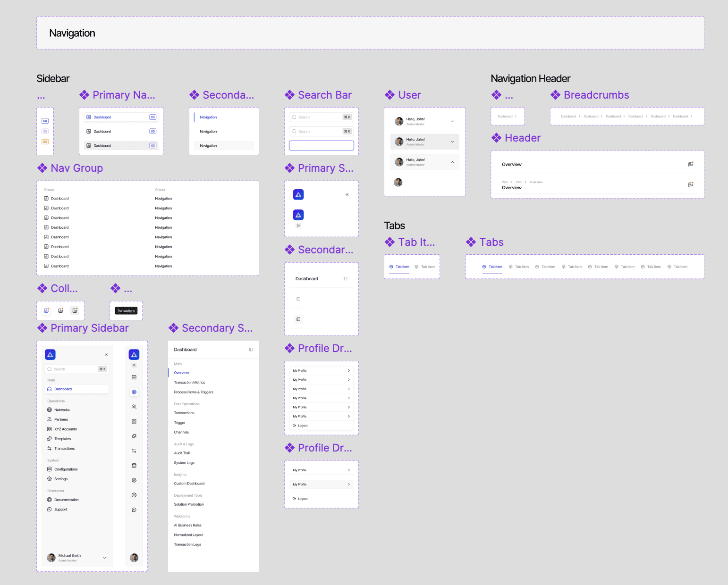Image resolution: width=728 pixels, height=585 pixels.
Task: Expand the collapsed icon rail via double-chevron button
Action: (x=134, y=365)
